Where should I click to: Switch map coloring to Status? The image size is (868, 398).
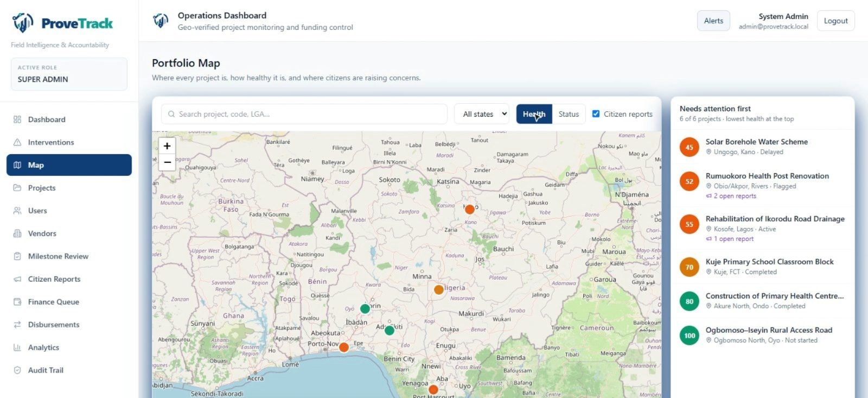pos(569,114)
